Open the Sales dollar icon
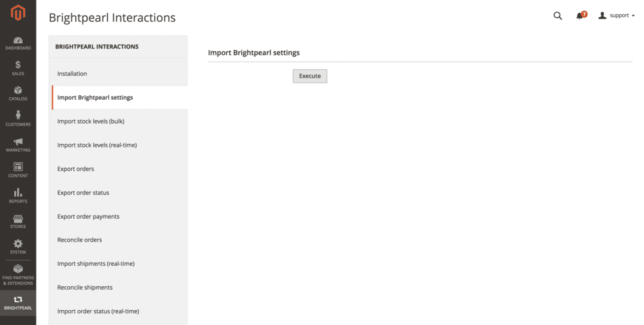The height and width of the screenshot is (325, 644). click(x=18, y=65)
